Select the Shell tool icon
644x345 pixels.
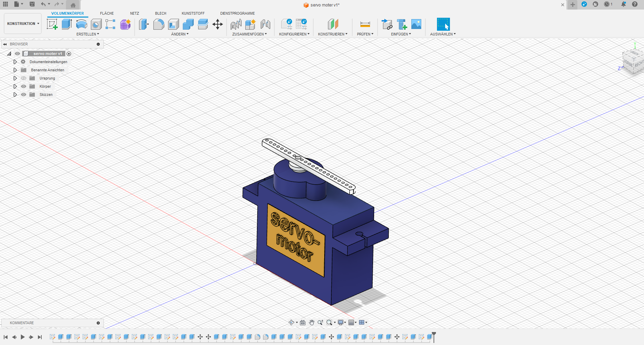(174, 24)
